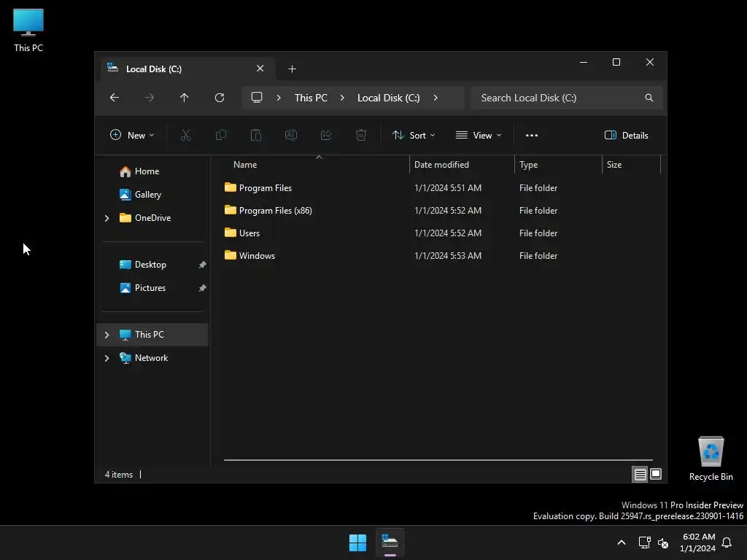The width and height of the screenshot is (747, 560).
Task: Click the network status tray icon
Action: point(644,542)
